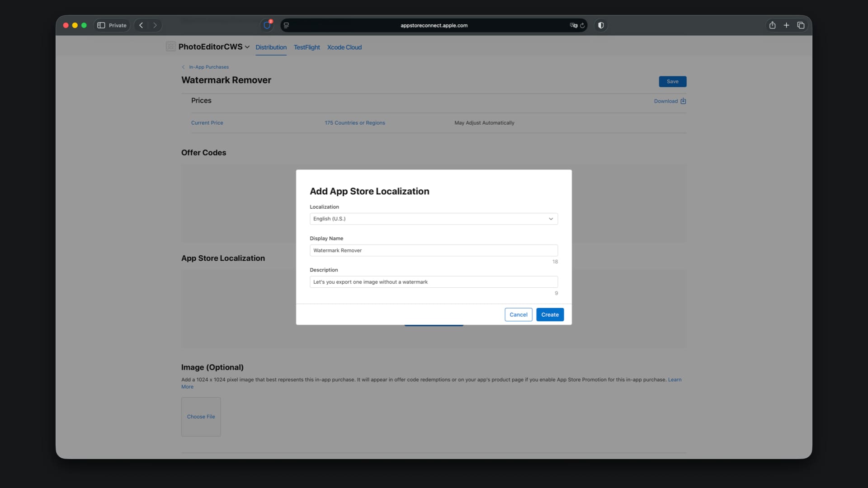The width and height of the screenshot is (868, 488).
Task: Cancel the localization dialog
Action: click(518, 314)
